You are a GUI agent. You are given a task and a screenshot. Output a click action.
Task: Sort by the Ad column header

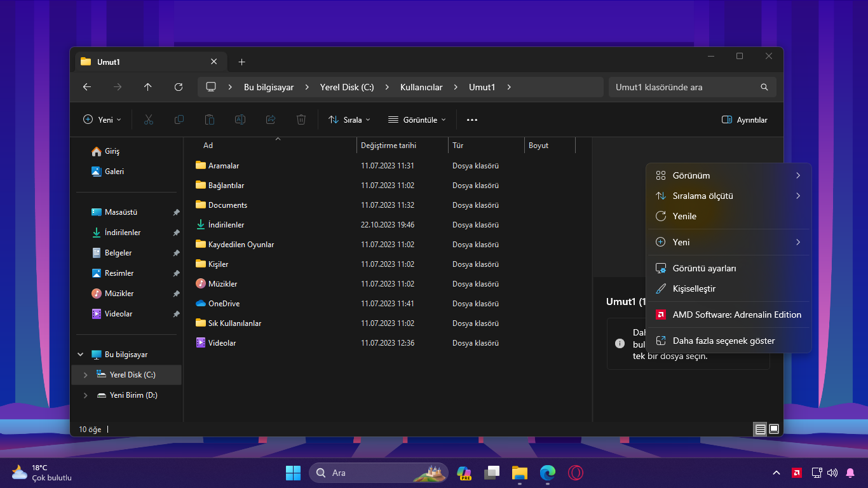click(x=277, y=146)
